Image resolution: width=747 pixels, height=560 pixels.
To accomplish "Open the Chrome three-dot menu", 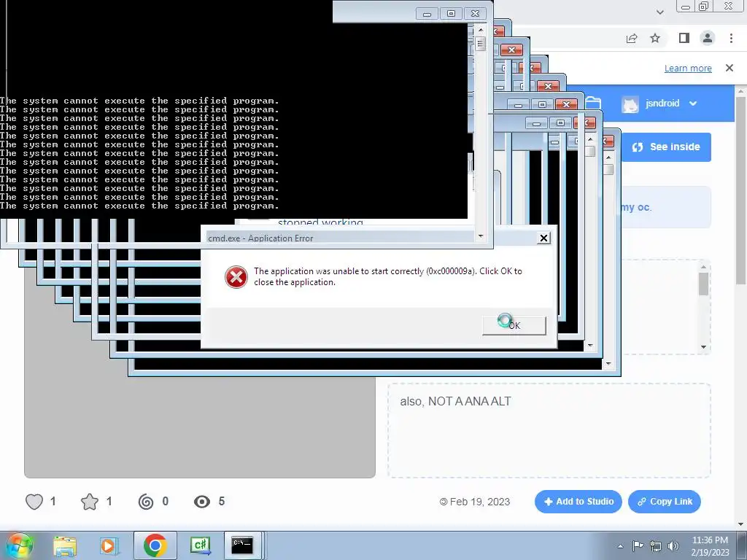I will 731,38.
